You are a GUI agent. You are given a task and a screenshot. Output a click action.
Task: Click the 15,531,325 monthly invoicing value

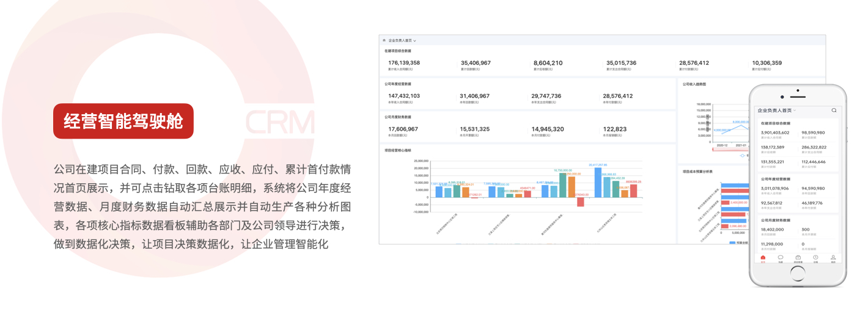pyautogui.click(x=474, y=129)
